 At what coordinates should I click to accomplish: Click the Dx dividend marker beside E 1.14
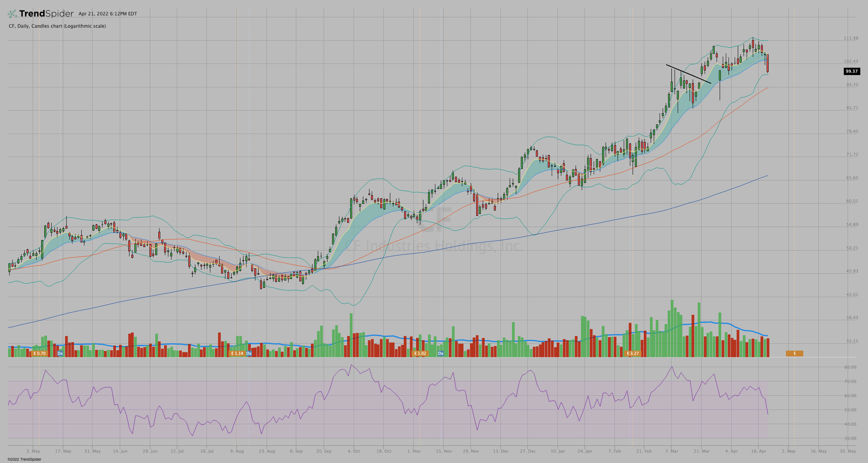tap(249, 353)
